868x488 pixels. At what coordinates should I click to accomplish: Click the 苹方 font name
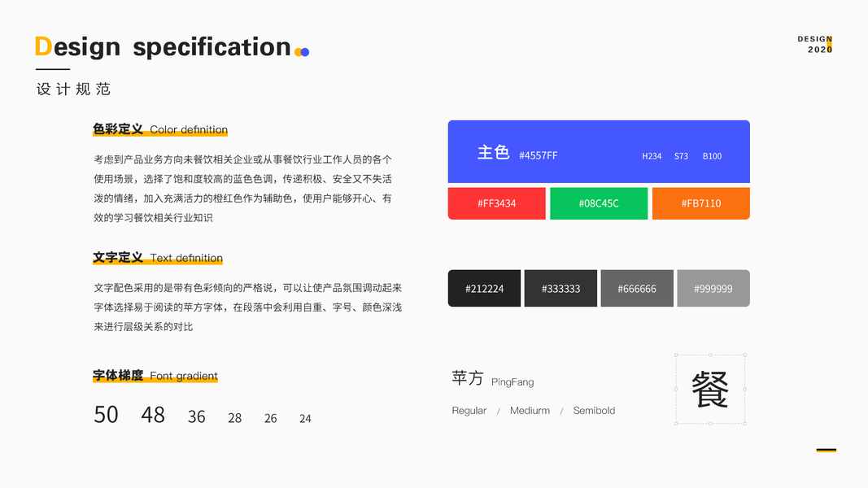468,378
